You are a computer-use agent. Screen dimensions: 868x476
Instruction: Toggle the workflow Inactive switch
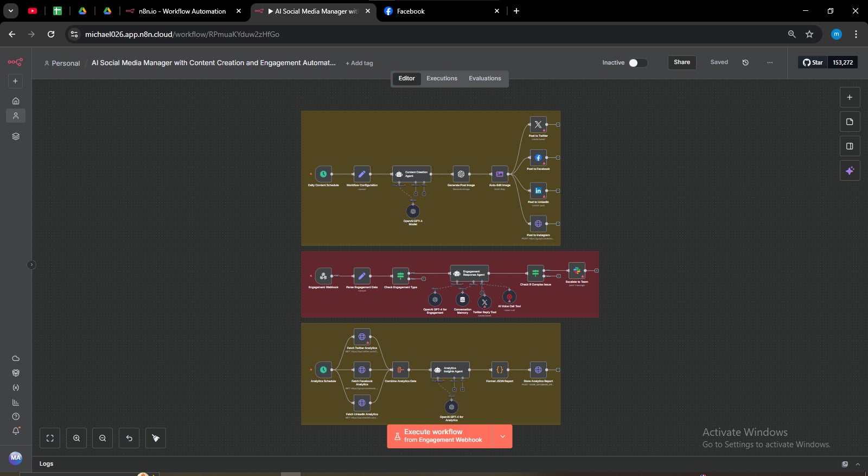638,63
